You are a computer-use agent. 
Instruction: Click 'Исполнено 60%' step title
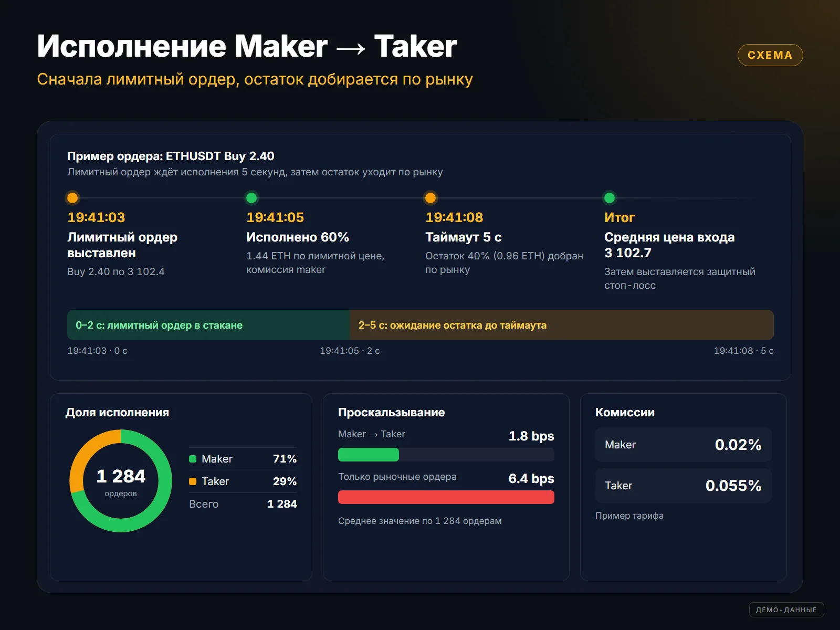298,237
